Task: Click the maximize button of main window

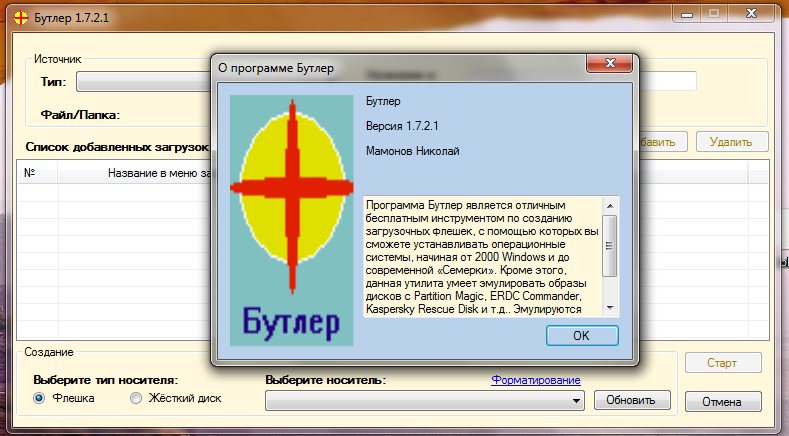Action: tap(714, 14)
